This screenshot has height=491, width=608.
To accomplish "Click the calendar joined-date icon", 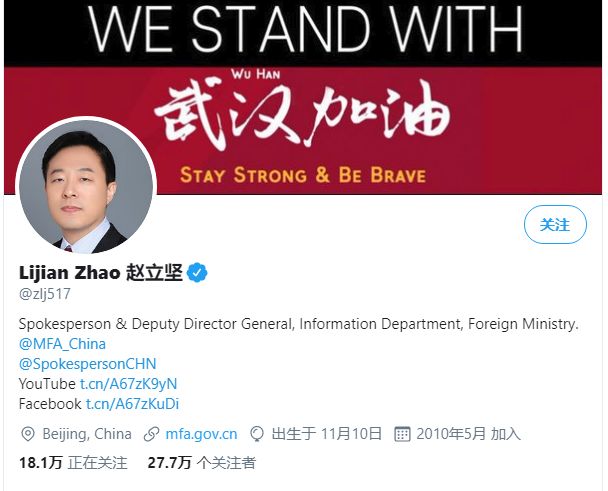I will 402,434.
